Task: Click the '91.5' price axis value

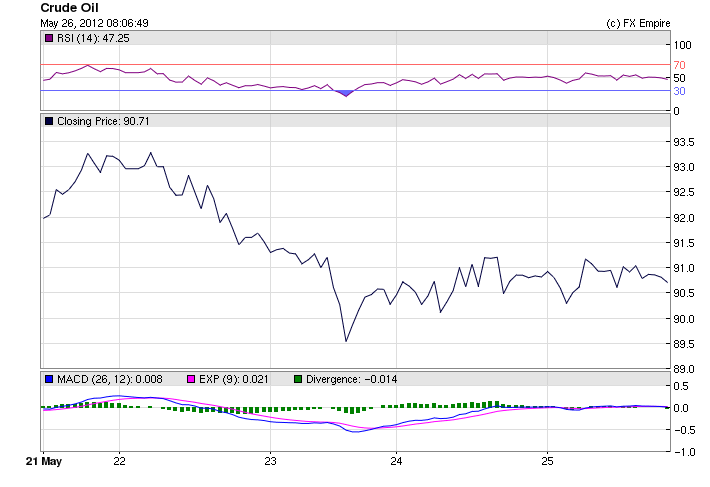Action: click(684, 244)
